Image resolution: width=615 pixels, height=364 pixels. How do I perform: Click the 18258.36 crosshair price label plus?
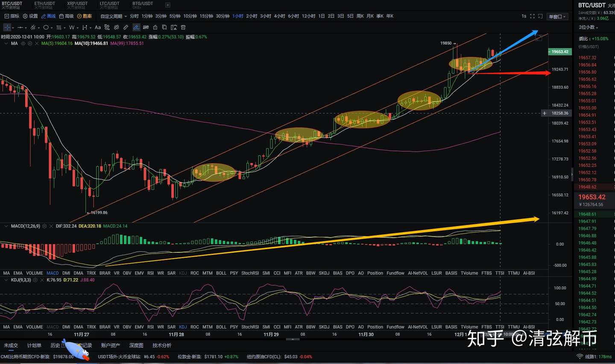(544, 113)
